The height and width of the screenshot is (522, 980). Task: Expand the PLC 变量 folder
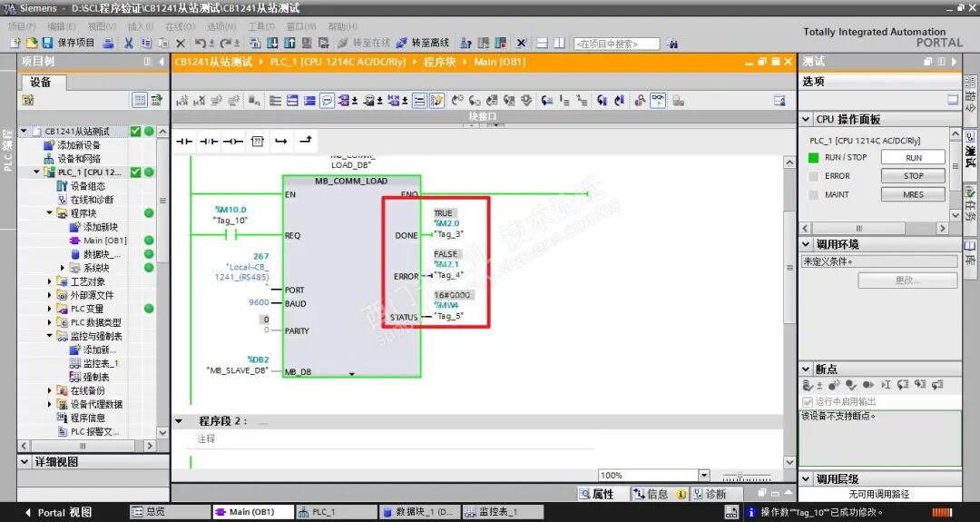tap(50, 309)
